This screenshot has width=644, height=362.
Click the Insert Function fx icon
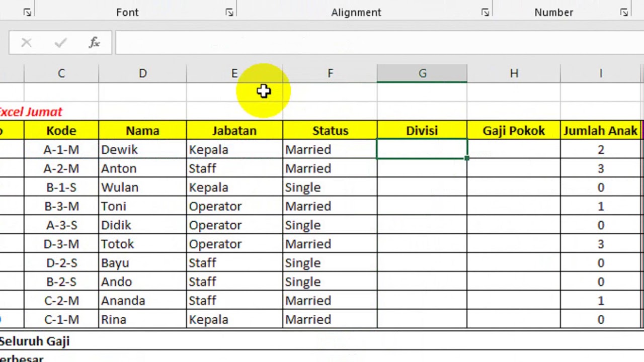[x=94, y=43]
